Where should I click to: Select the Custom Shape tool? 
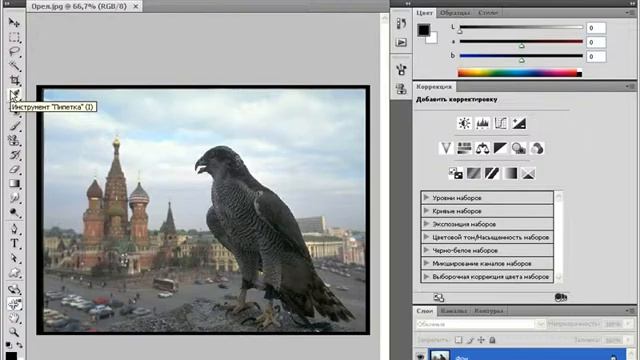tap(14, 273)
